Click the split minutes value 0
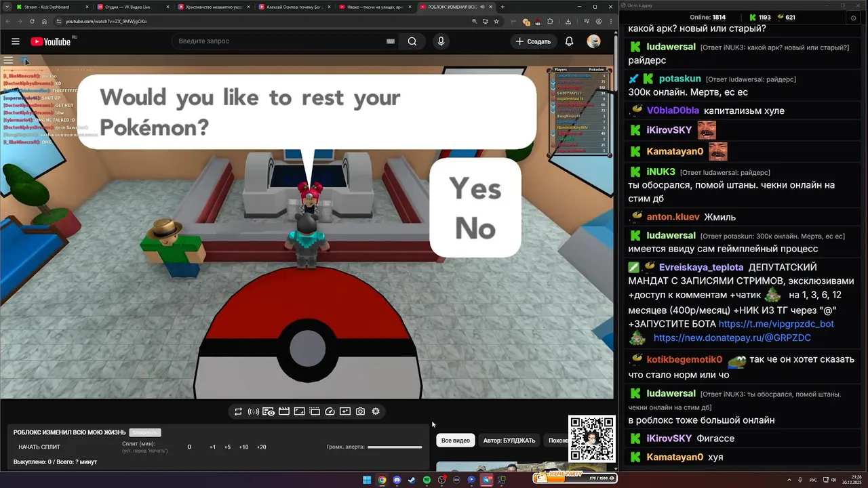Viewport: 868px width, 488px height. pyautogui.click(x=189, y=447)
